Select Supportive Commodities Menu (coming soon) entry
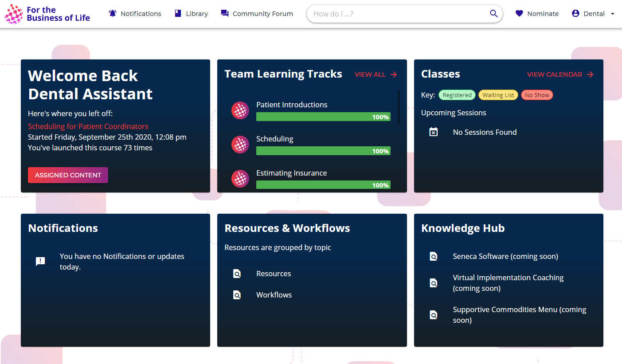Screen dimensions: 622x364 pyautogui.click(x=520, y=315)
